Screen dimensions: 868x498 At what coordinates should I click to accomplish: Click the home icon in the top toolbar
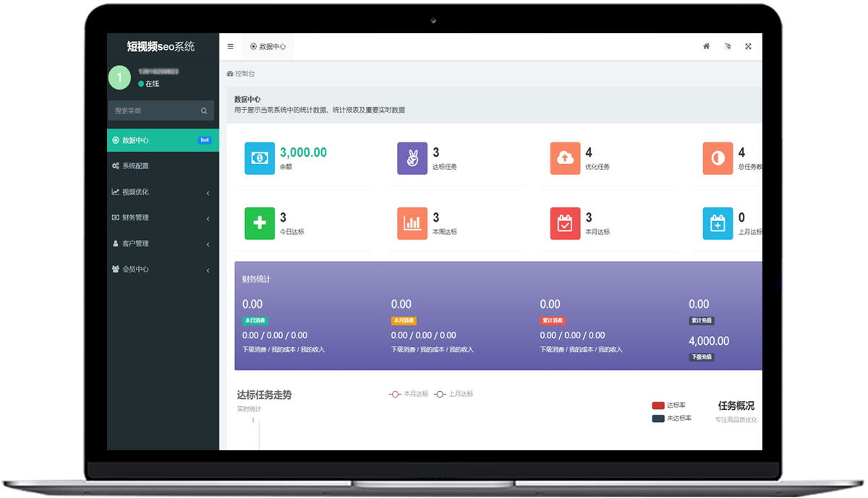coord(706,46)
